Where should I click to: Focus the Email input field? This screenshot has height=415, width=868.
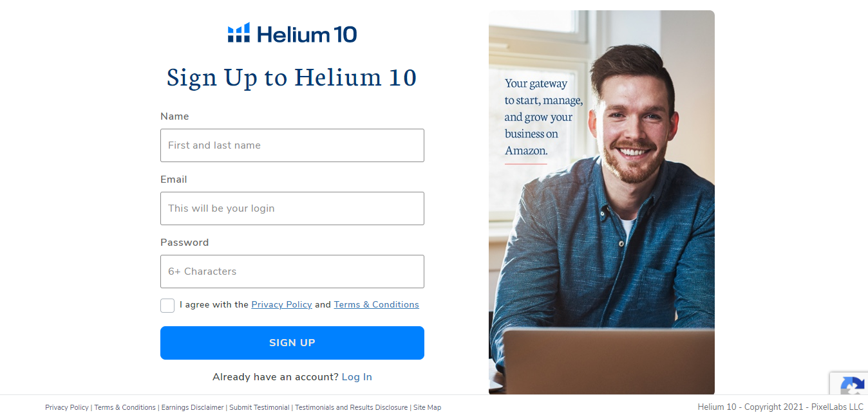[x=292, y=208]
